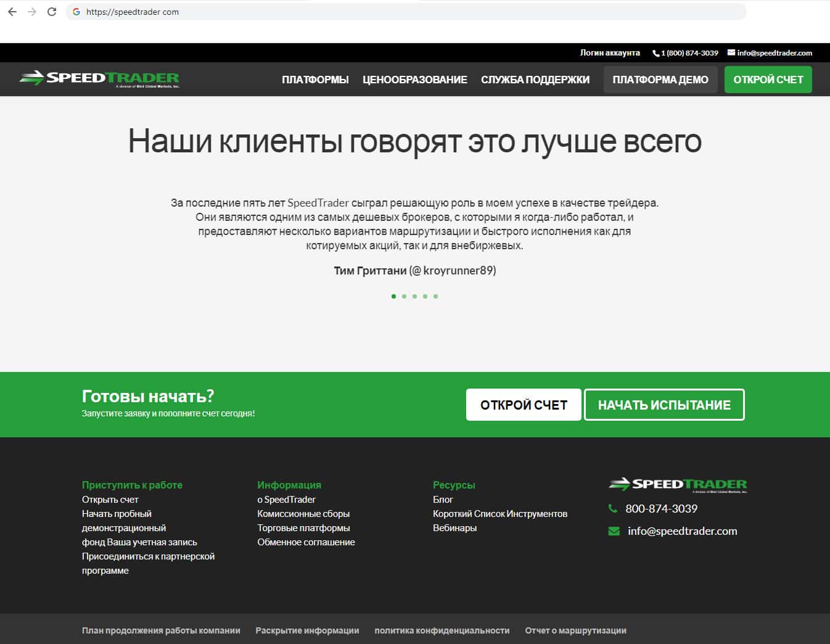830x644 pixels.
Task: Select the fourth testimonial slider dot
Action: (425, 296)
